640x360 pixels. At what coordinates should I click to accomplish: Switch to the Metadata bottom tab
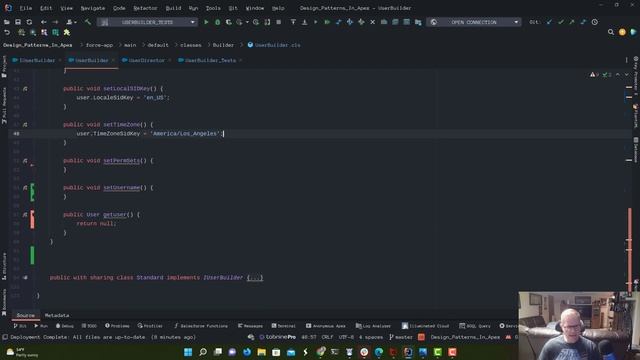pos(57,315)
